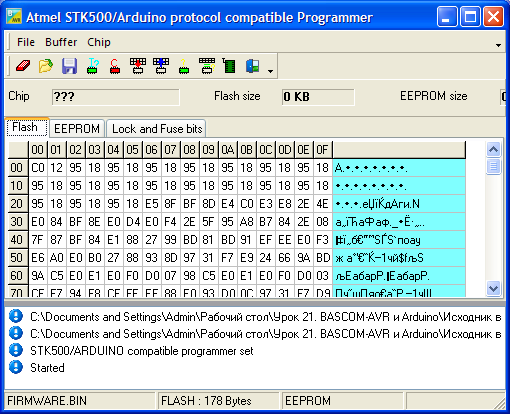
Task: Click row header 10
Action: (x=18, y=186)
